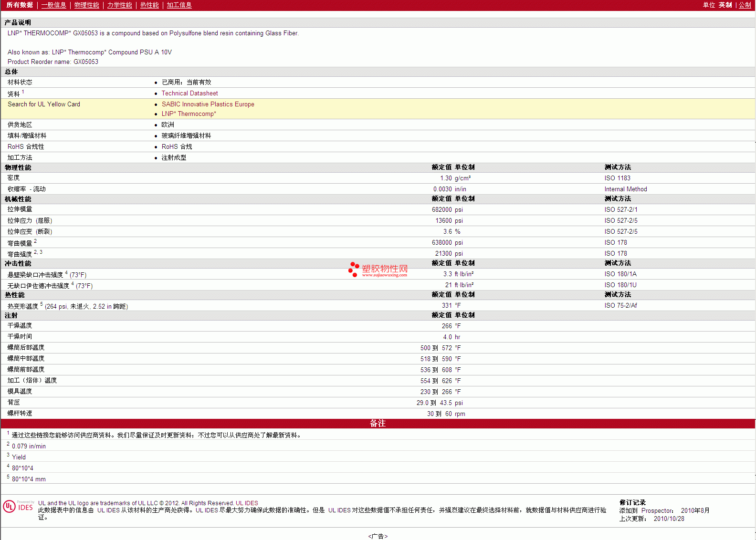This screenshot has width=756, height=540.
Task: Switch to the 一般信息 tab
Action: point(53,5)
